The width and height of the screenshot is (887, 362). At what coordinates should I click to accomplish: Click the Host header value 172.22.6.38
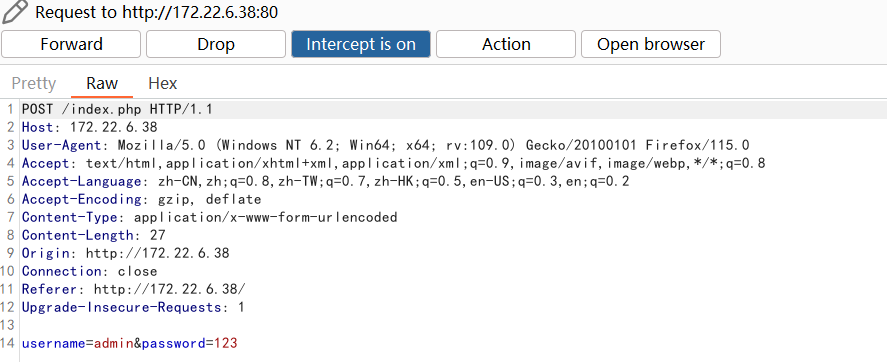pos(114,127)
